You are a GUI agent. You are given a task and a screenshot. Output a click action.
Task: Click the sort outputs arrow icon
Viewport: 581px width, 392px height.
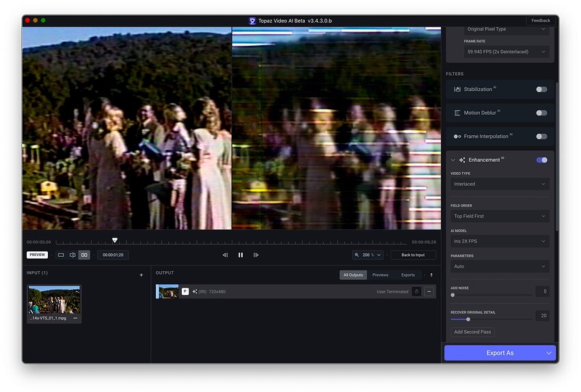click(x=431, y=275)
